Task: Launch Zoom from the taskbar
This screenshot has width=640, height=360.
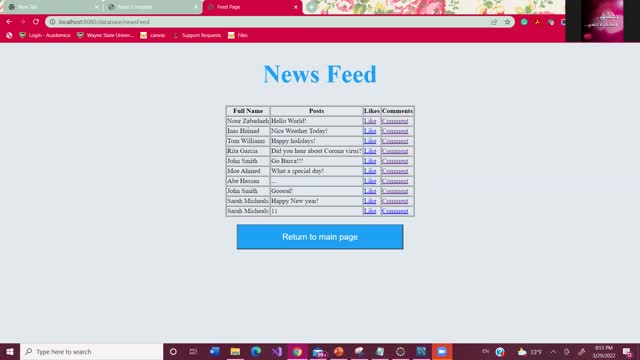Action: [442, 351]
